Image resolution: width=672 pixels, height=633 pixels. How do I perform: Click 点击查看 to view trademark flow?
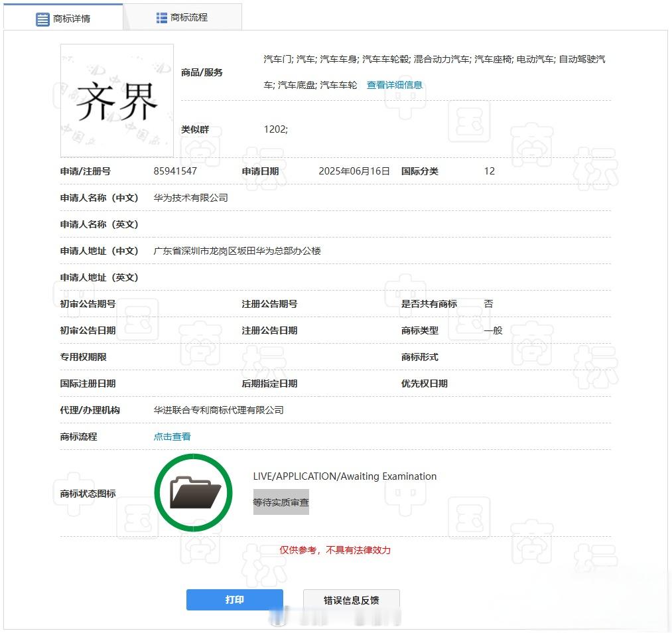pos(171,436)
